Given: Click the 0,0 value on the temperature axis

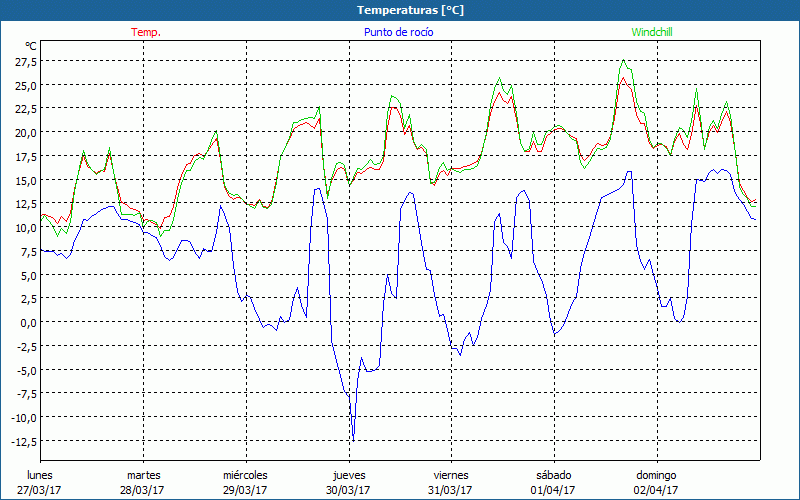Looking at the screenshot, I should pyautogui.click(x=27, y=323).
